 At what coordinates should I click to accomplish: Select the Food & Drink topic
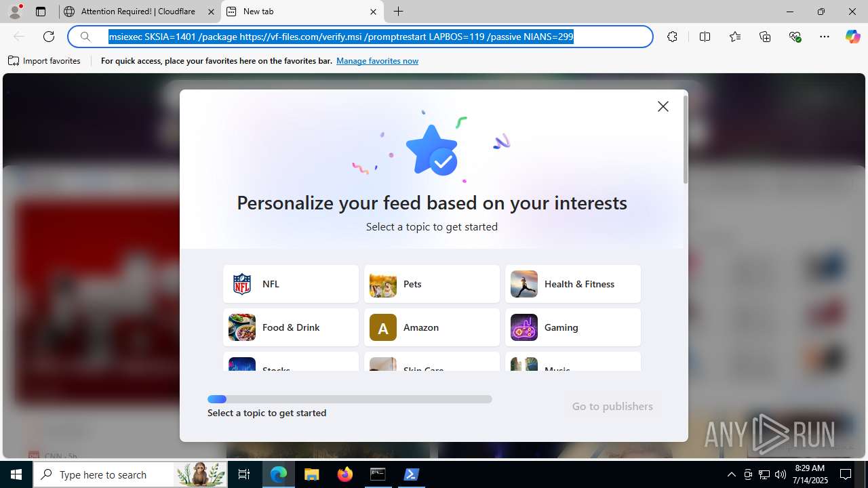point(291,327)
